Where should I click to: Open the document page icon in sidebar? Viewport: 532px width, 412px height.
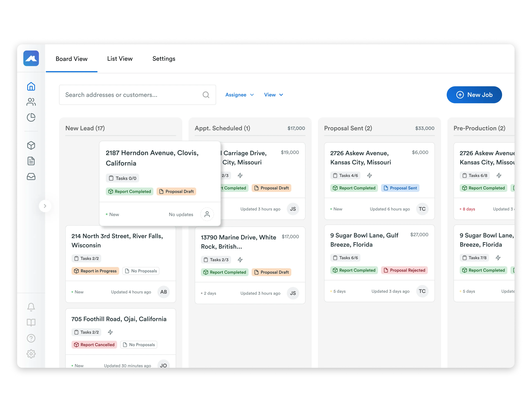pos(31,161)
